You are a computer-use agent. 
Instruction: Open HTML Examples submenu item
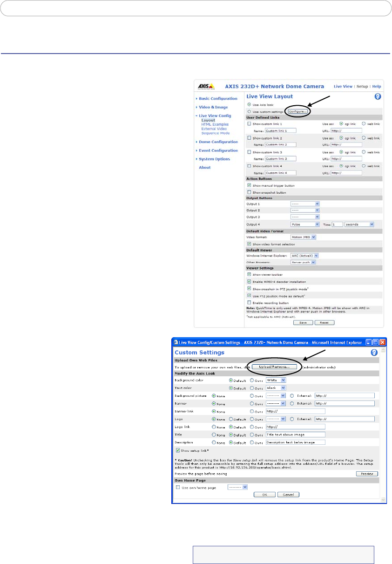pyautogui.click(x=215, y=124)
